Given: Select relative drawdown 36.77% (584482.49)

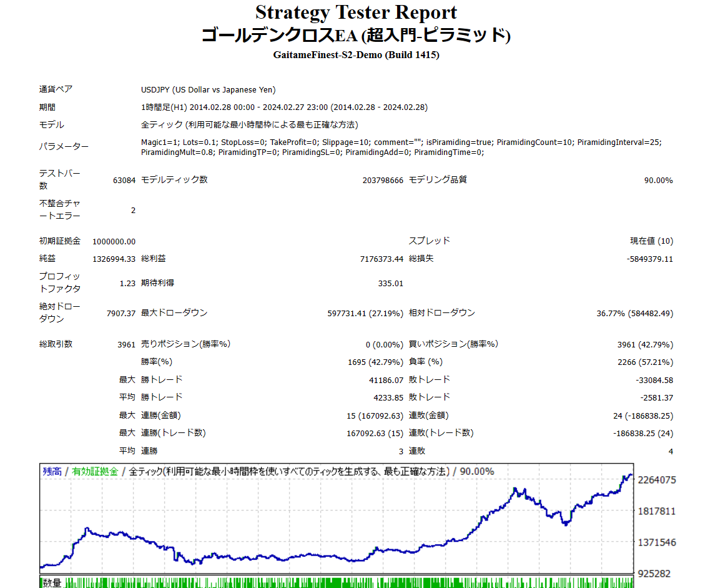Looking at the screenshot, I should point(635,314).
